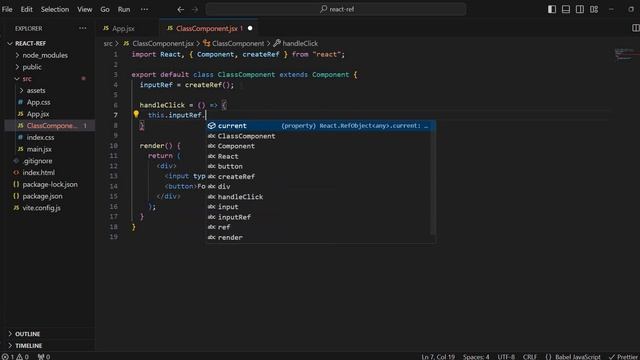Go forward with the right arrow
The image size is (640, 360).
point(195,9)
